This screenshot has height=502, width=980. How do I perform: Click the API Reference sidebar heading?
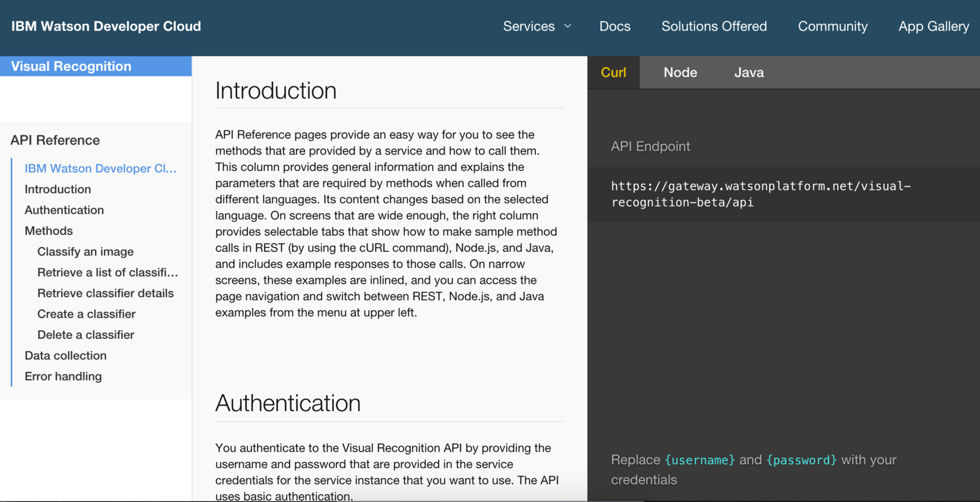(x=55, y=140)
